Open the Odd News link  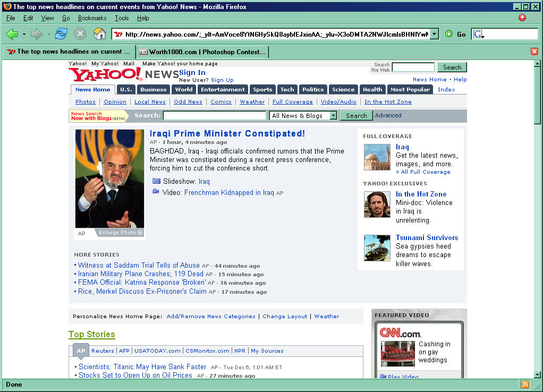click(x=188, y=101)
